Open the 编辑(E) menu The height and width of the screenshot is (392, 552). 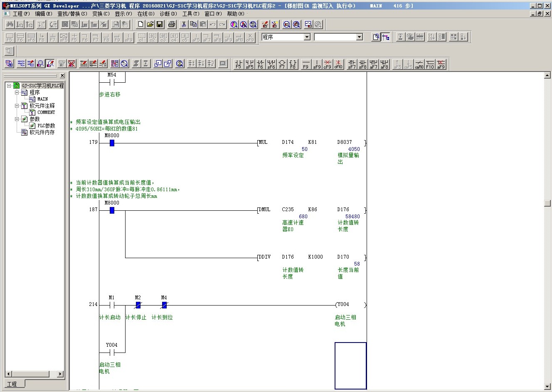tap(44, 14)
